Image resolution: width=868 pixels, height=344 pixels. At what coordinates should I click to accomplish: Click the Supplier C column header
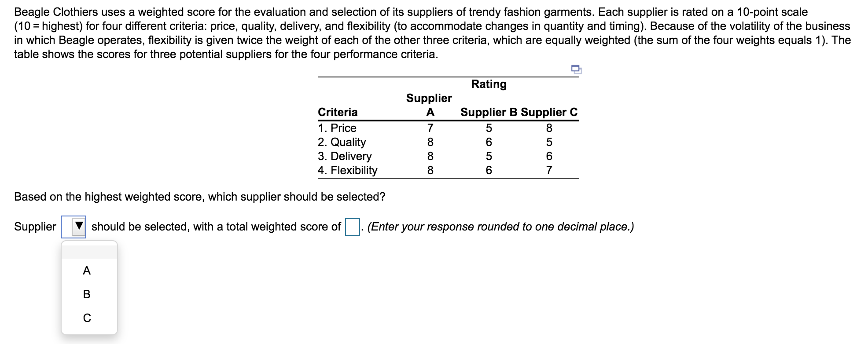pyautogui.click(x=549, y=112)
